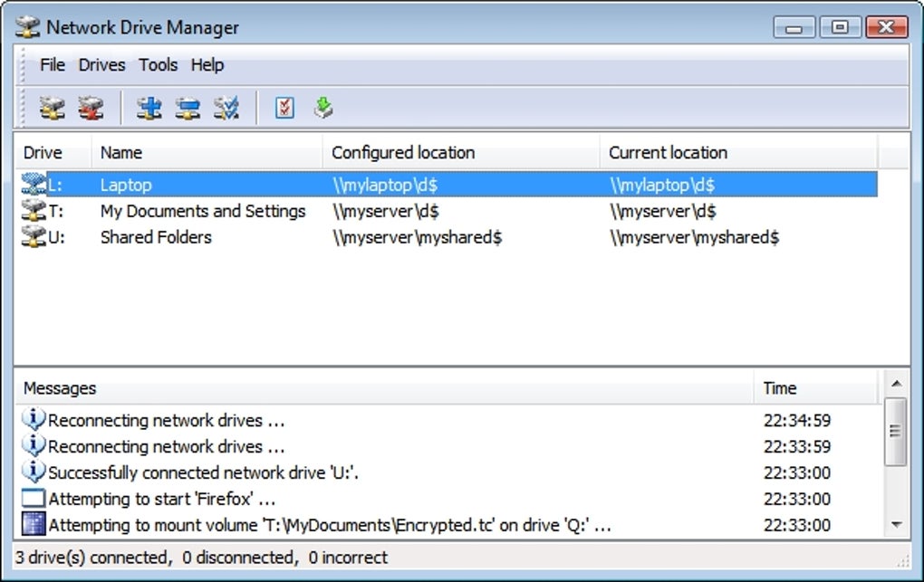Sort by the Configured location column header

403,152
